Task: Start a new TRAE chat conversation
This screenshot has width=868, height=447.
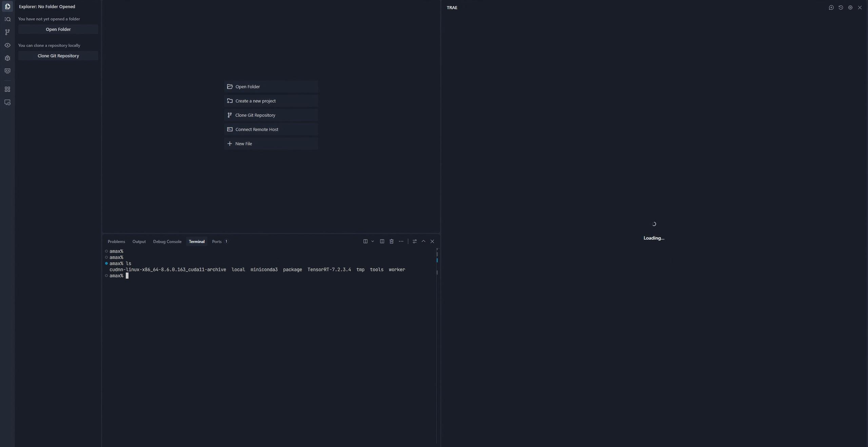Action: 831,7
